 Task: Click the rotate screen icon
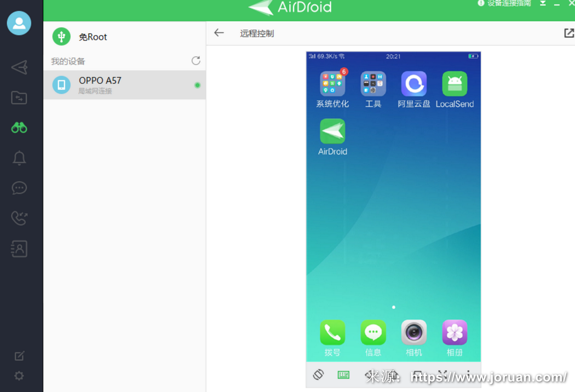pos(318,374)
